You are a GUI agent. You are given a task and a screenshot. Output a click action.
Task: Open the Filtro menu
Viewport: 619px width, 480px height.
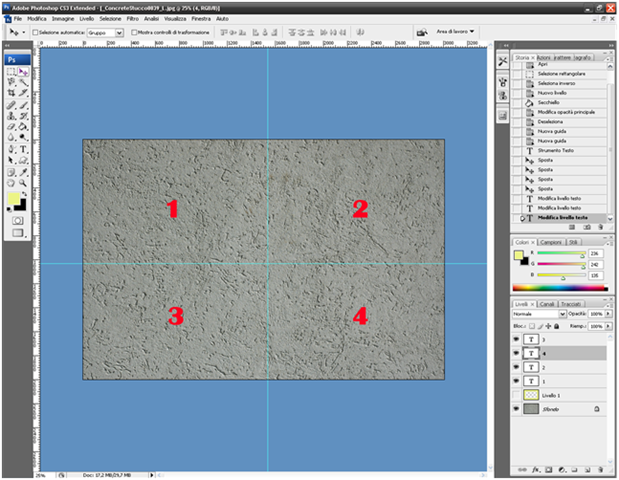pos(132,19)
